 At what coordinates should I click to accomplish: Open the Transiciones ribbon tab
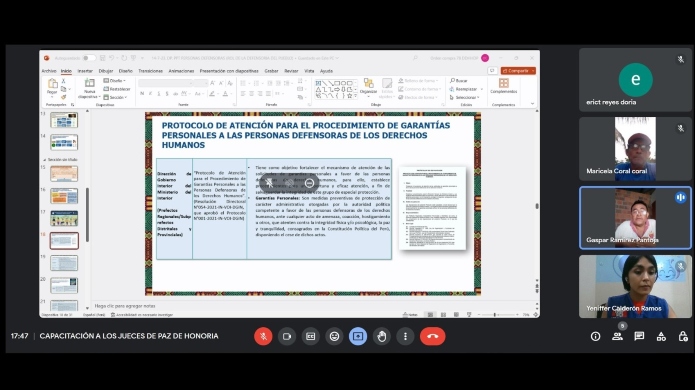coord(150,71)
